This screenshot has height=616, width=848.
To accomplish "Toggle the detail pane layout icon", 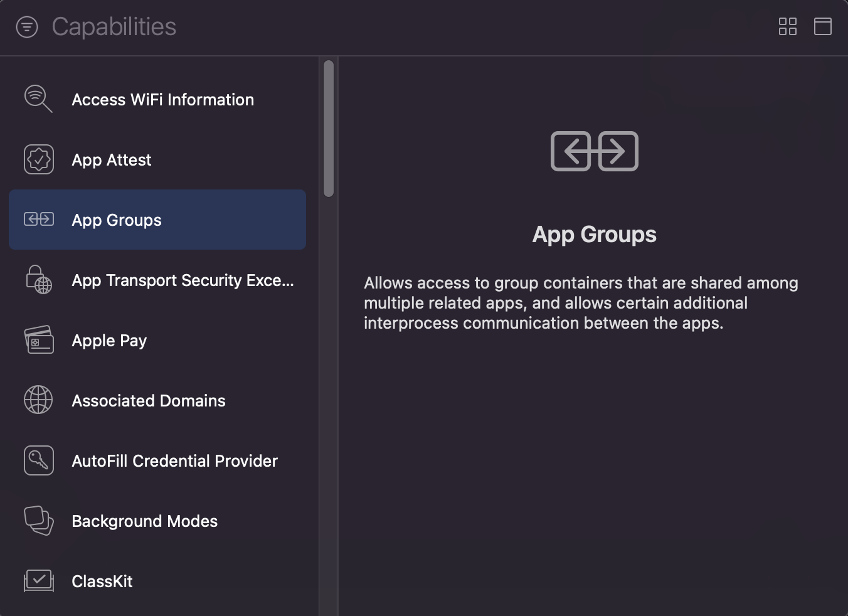I will click(x=822, y=26).
